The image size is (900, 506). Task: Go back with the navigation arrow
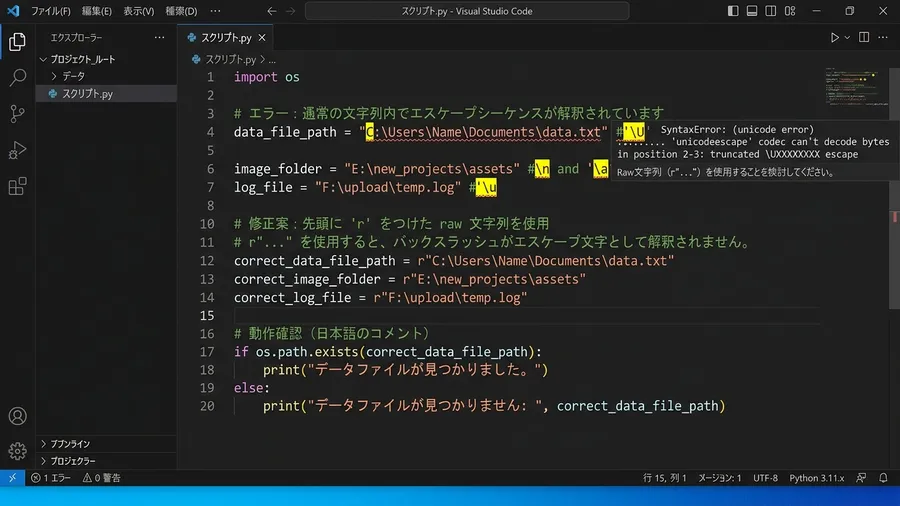[271, 11]
